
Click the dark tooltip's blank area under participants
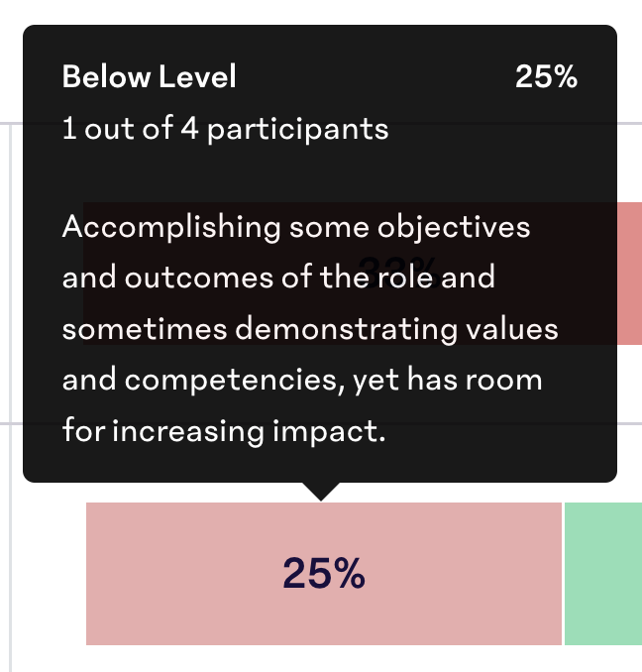319,175
